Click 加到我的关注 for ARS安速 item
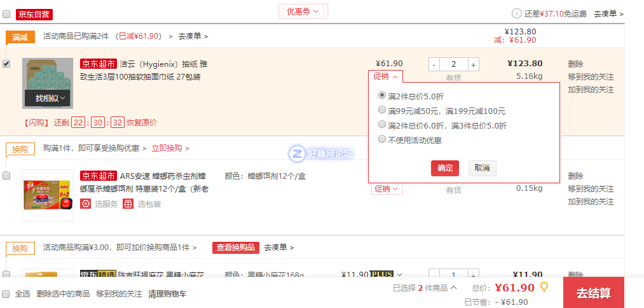Viewport: 644px width, 308px height. (591, 202)
